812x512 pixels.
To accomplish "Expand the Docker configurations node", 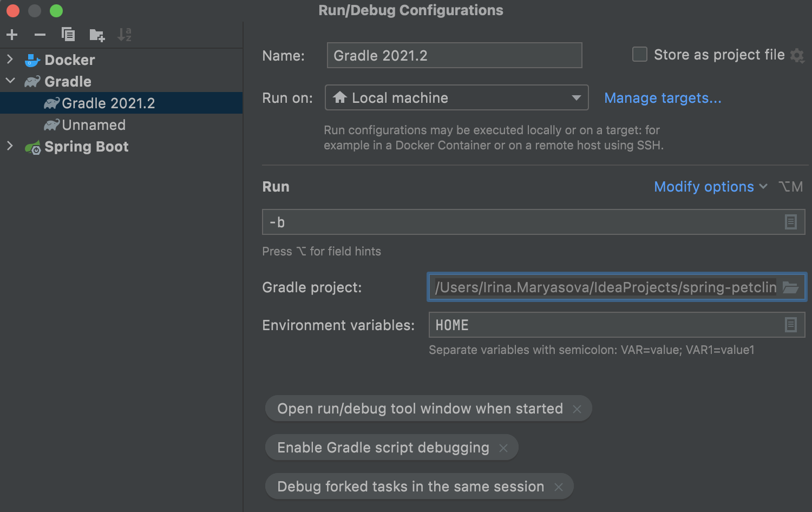I will 10,60.
